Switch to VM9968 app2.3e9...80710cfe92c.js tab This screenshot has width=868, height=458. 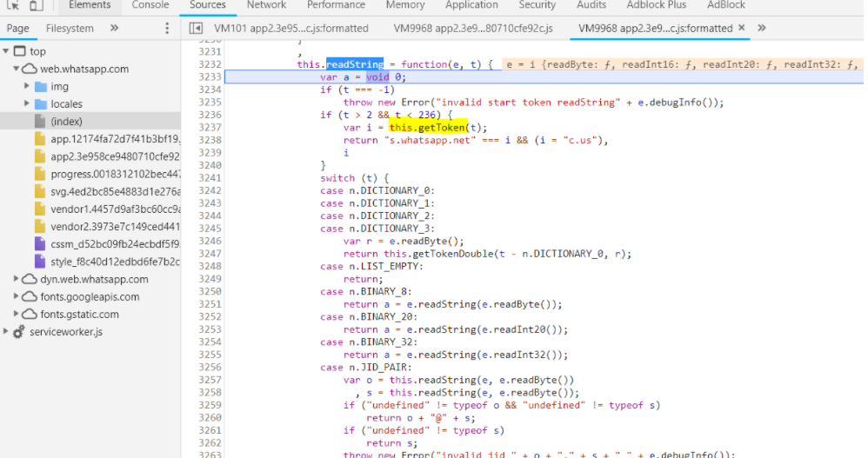473,28
